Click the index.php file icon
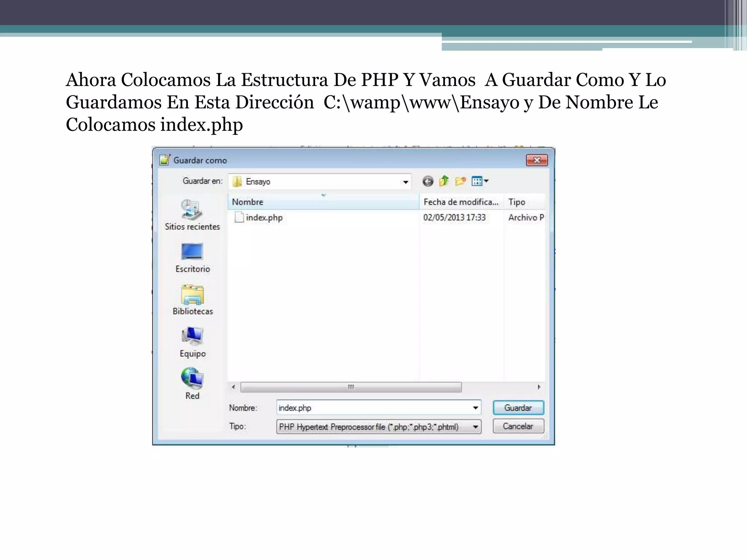 pyautogui.click(x=239, y=217)
